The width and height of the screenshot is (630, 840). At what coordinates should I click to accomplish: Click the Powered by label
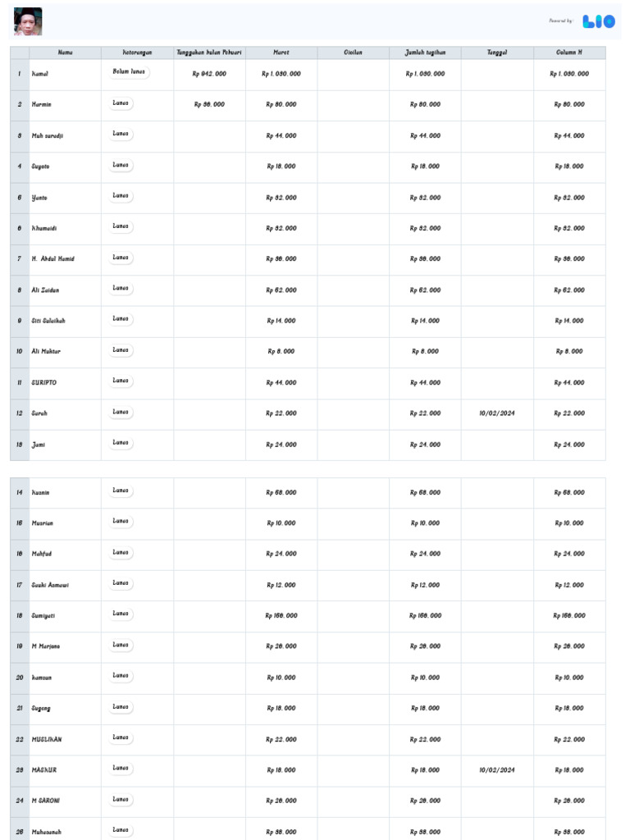(562, 21)
